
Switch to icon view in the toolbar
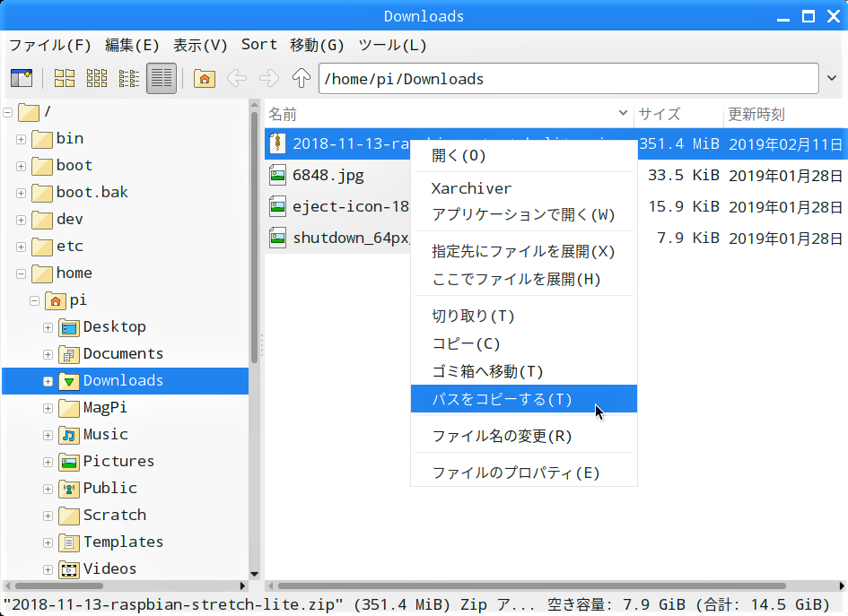click(65, 79)
